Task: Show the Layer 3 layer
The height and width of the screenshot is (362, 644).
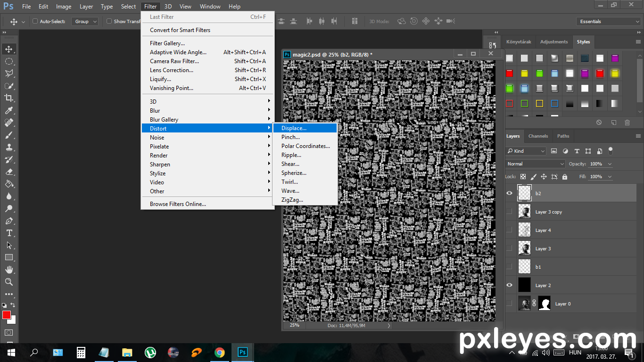Action: point(509,248)
